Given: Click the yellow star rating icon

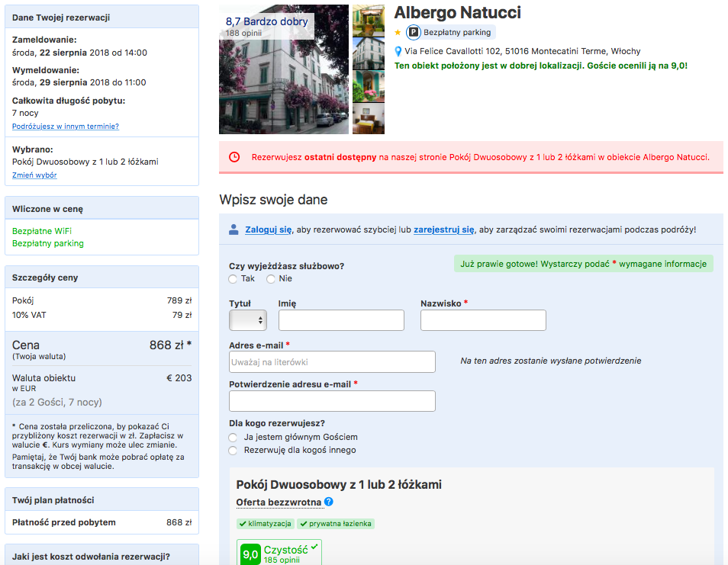Looking at the screenshot, I should point(398,33).
